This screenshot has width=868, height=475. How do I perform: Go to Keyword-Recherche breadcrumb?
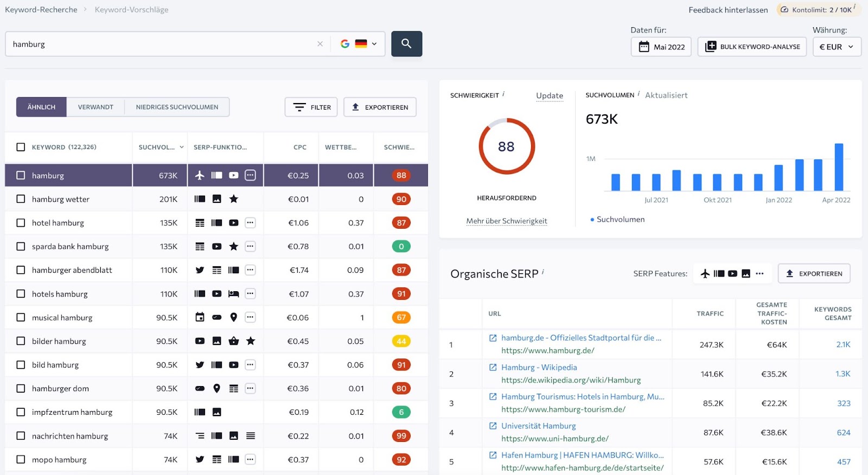[x=41, y=10]
